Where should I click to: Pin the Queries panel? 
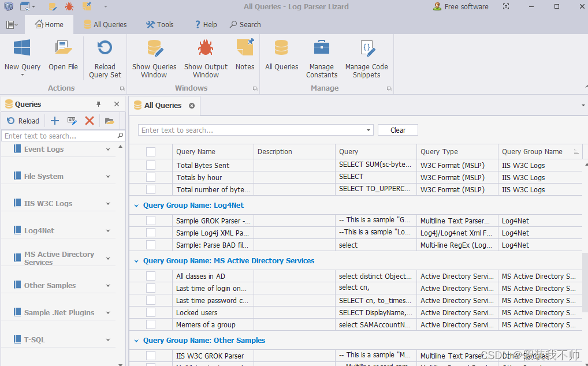[98, 104]
